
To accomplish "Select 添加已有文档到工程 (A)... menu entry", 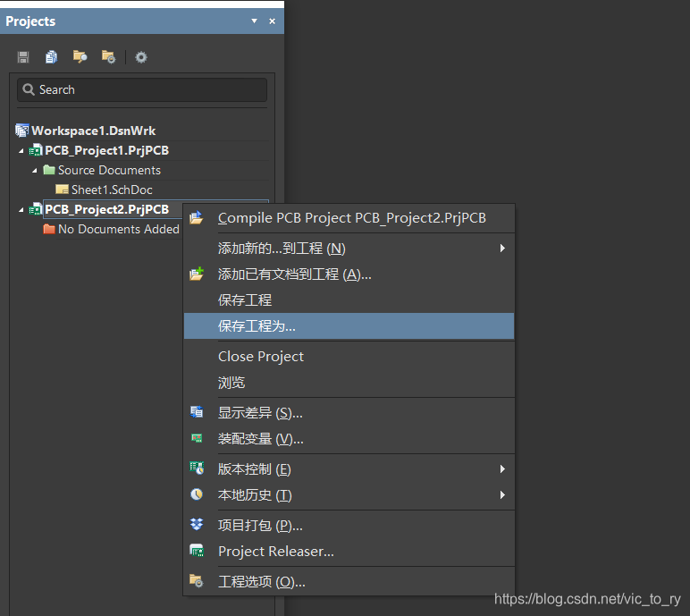I will (x=349, y=274).
